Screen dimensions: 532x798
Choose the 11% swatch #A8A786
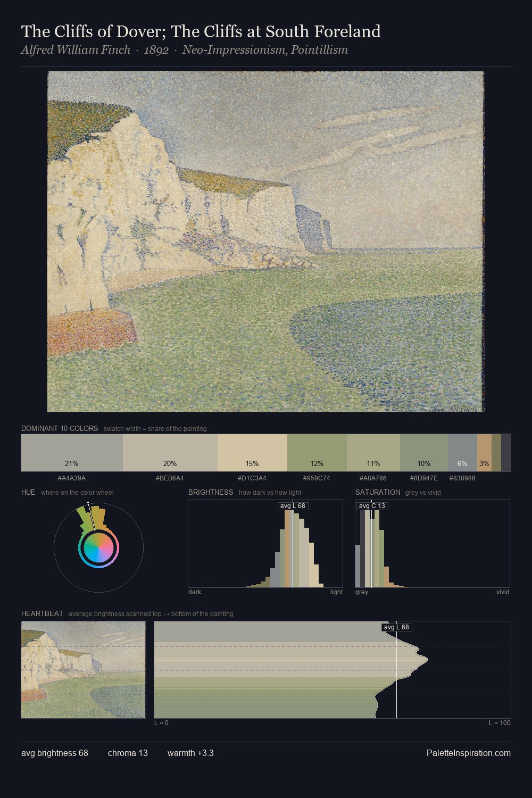pyautogui.click(x=373, y=453)
